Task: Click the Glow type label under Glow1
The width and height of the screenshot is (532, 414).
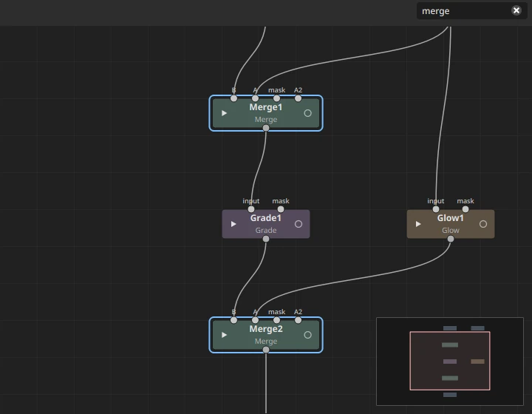Action: [450, 230]
